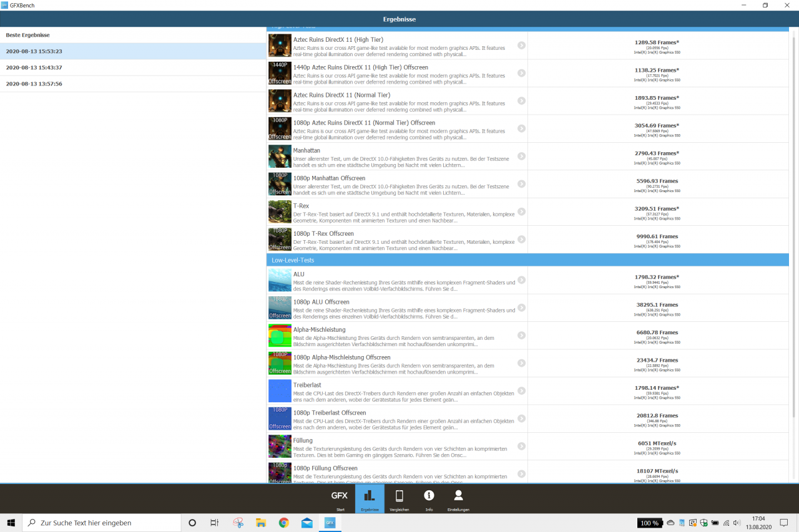Image resolution: width=799 pixels, height=532 pixels.
Task: Open the Manhattan test thumbnail
Action: tap(280, 157)
